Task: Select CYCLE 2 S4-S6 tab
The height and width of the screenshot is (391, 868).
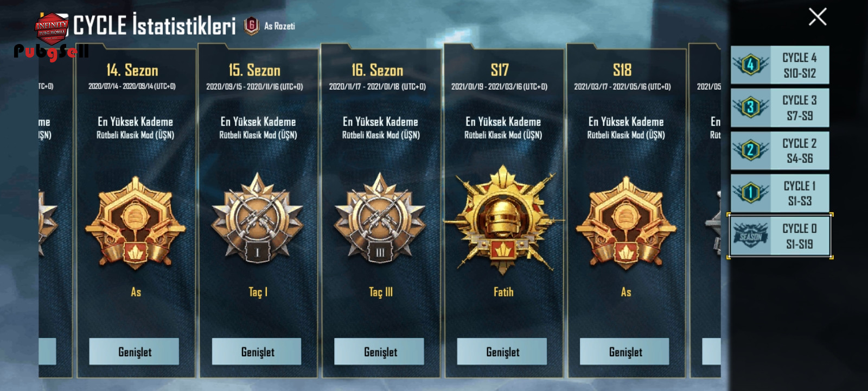Action: coord(780,150)
